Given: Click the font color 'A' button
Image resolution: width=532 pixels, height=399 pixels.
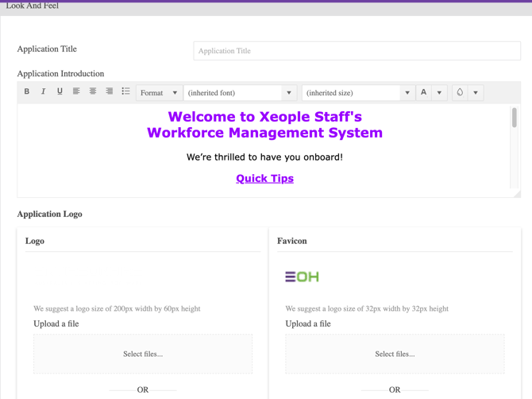Looking at the screenshot, I should tap(424, 92).
